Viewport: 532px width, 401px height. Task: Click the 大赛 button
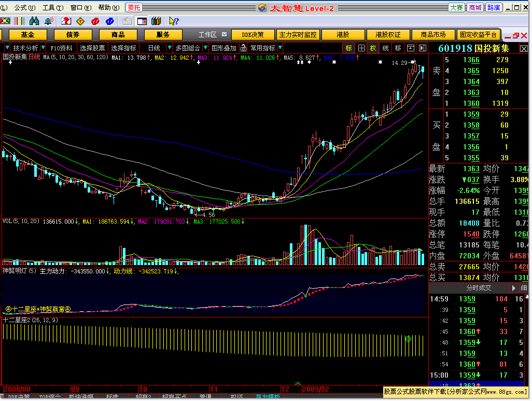click(x=456, y=7)
